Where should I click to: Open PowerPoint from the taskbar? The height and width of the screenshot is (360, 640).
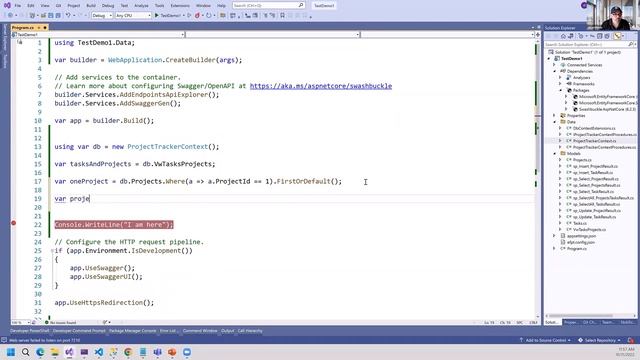[x=172, y=352]
